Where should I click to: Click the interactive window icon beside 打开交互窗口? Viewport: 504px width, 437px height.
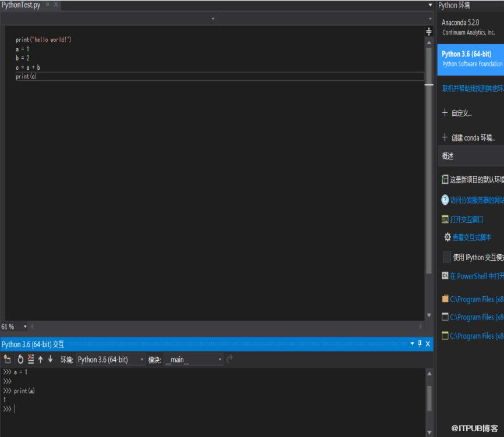pos(445,219)
